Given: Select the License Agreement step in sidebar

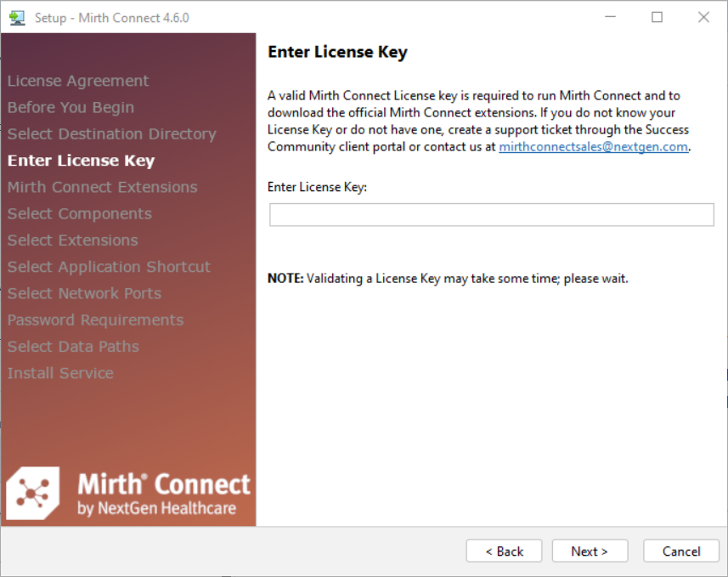Looking at the screenshot, I should [78, 81].
